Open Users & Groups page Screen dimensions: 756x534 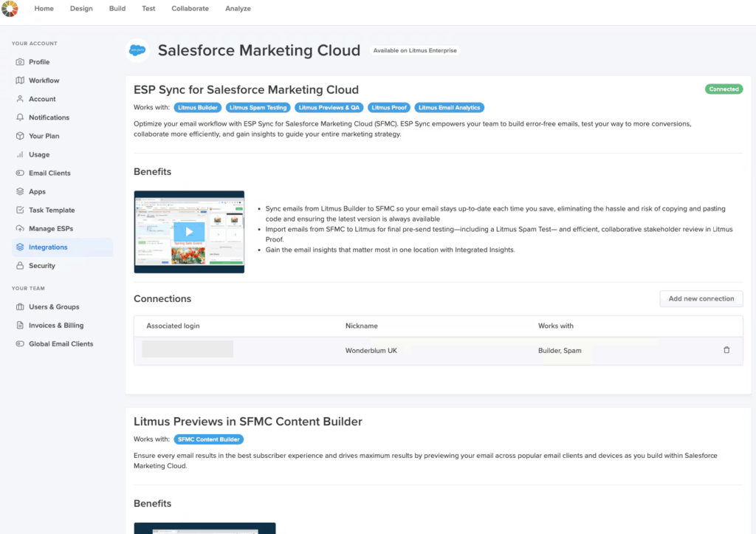(54, 307)
